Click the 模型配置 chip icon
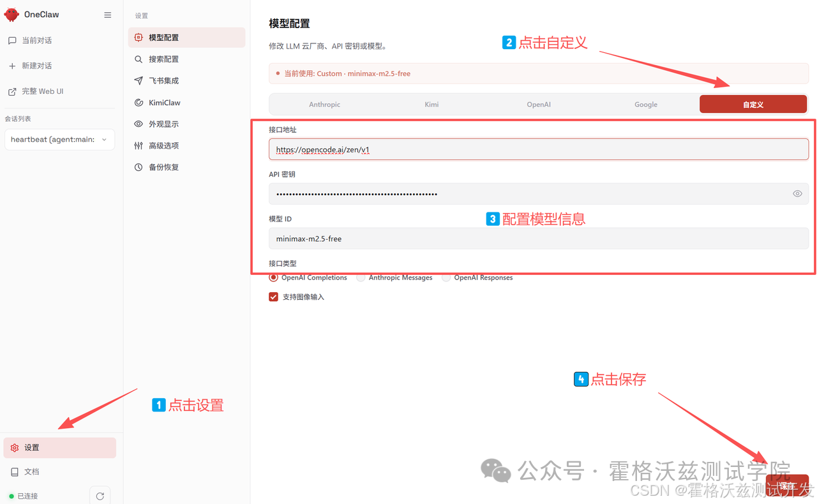This screenshot has height=504, width=817. pos(139,38)
